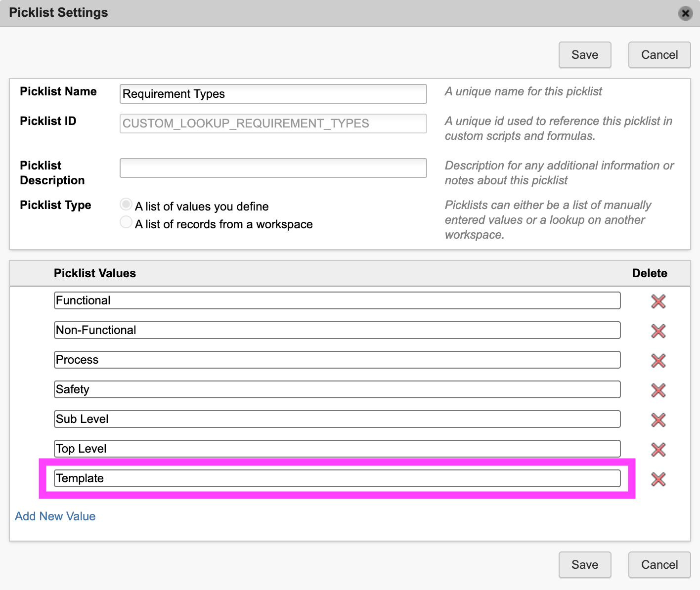Click the 'A unique id used to reference' hint

coord(559,128)
